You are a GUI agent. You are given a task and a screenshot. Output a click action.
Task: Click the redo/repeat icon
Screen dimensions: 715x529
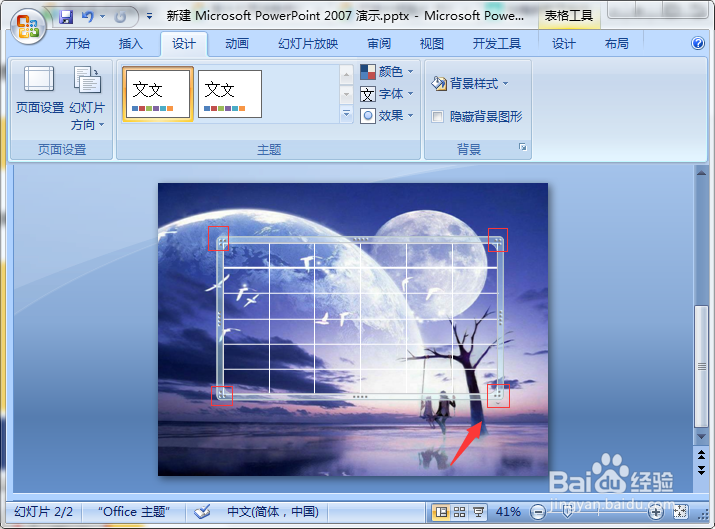click(120, 17)
